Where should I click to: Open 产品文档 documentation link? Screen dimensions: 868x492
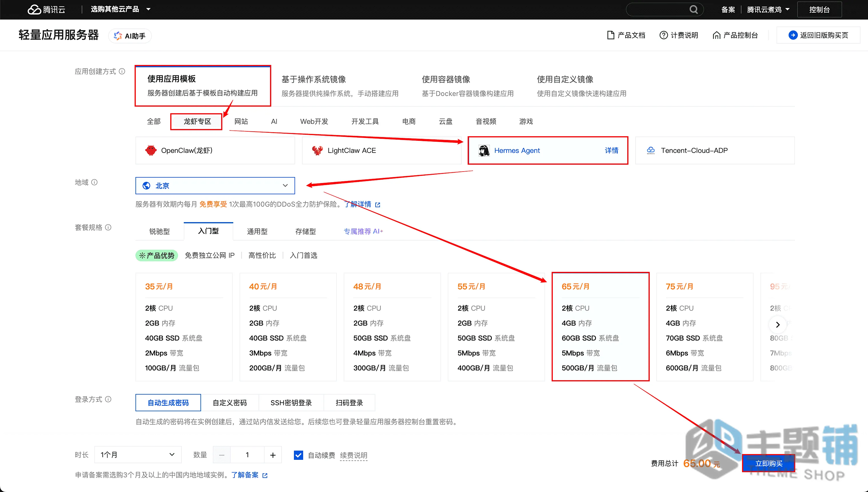point(626,35)
